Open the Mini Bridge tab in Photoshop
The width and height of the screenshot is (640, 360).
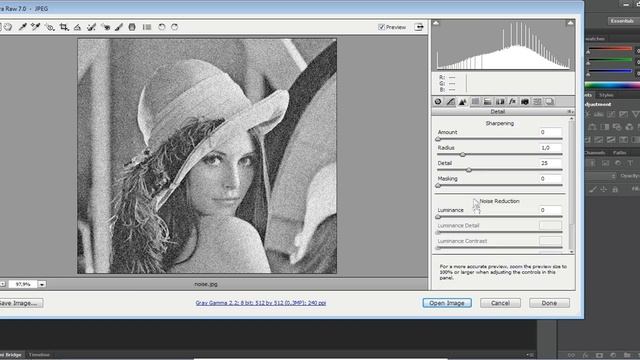tap(11, 355)
